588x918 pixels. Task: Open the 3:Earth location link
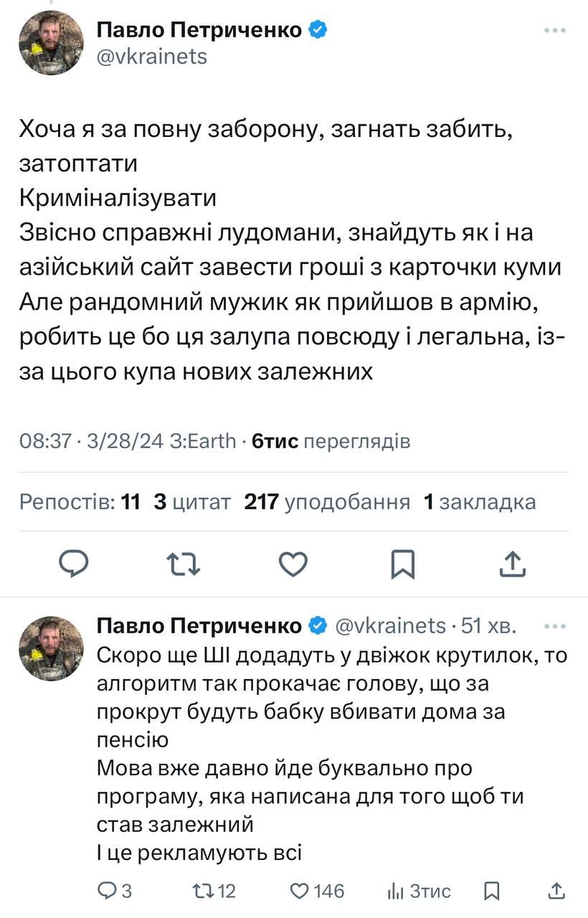(203, 440)
